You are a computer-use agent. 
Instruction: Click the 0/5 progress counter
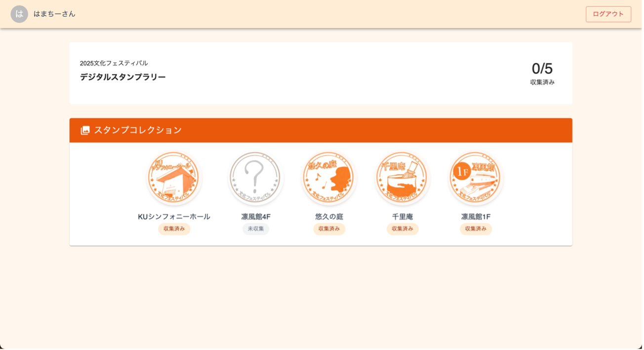tap(542, 68)
